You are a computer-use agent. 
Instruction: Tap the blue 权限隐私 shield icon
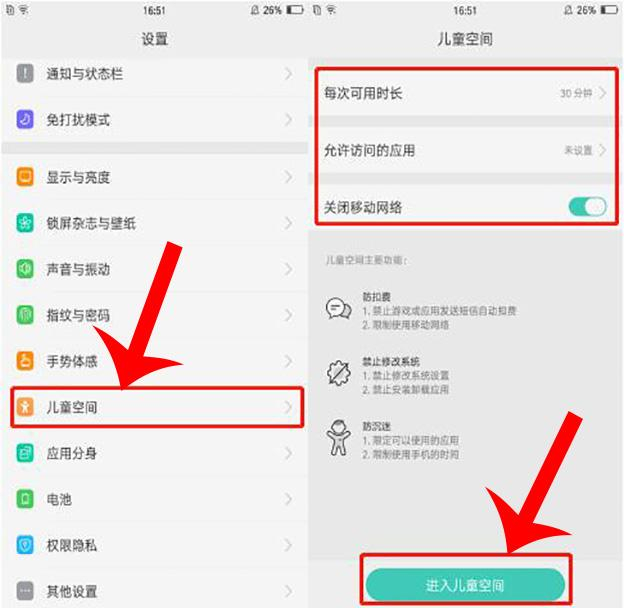click(x=25, y=545)
